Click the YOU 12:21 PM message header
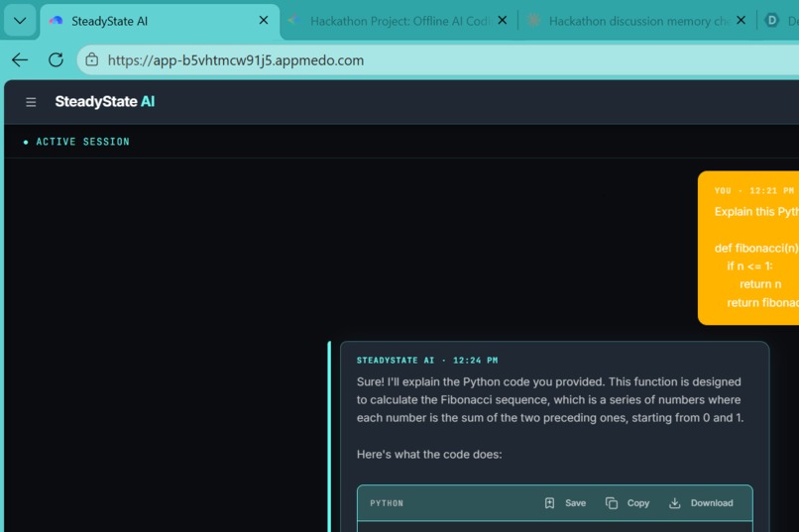The width and height of the screenshot is (799, 532). [754, 191]
